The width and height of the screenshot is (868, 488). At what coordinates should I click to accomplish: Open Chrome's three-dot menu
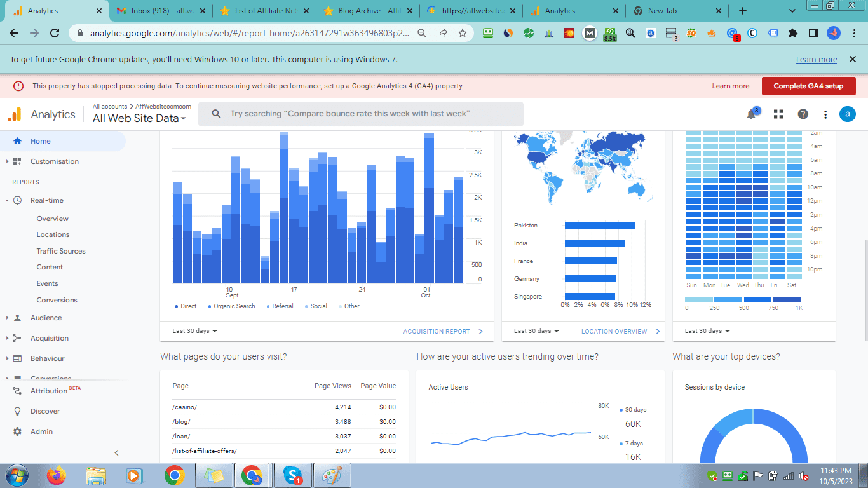tap(853, 33)
